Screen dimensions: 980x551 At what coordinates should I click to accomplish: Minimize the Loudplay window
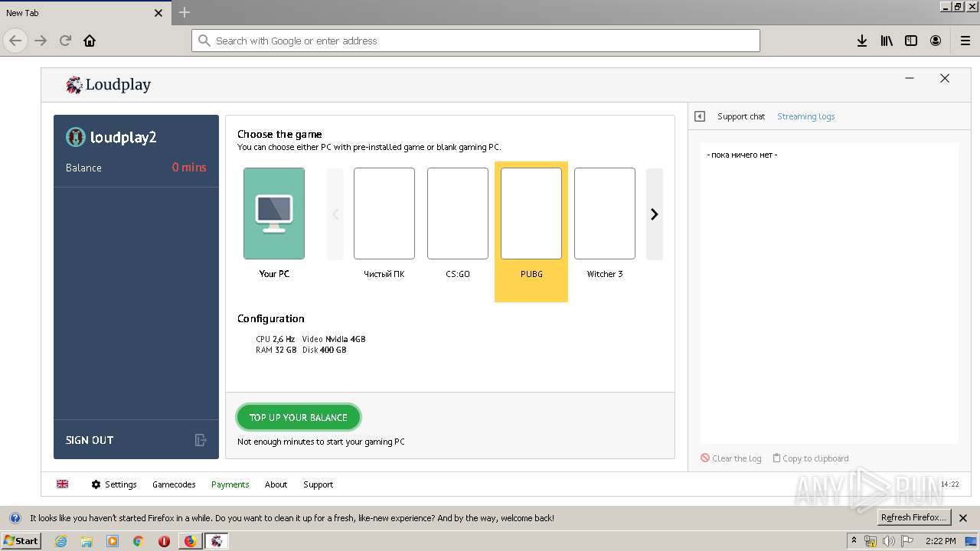(910, 78)
